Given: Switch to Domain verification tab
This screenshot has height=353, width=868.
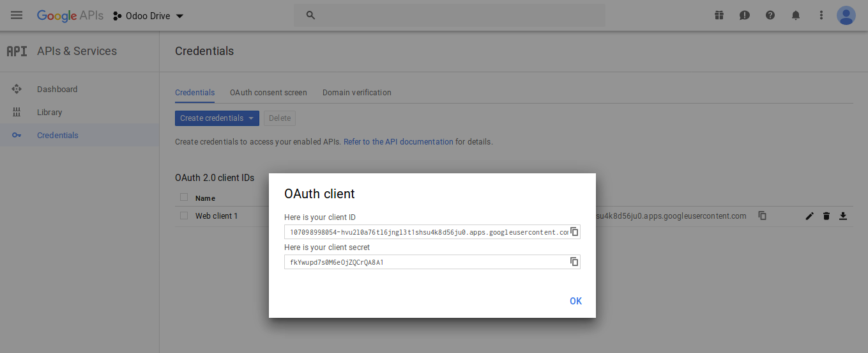Looking at the screenshot, I should pyautogui.click(x=356, y=93).
